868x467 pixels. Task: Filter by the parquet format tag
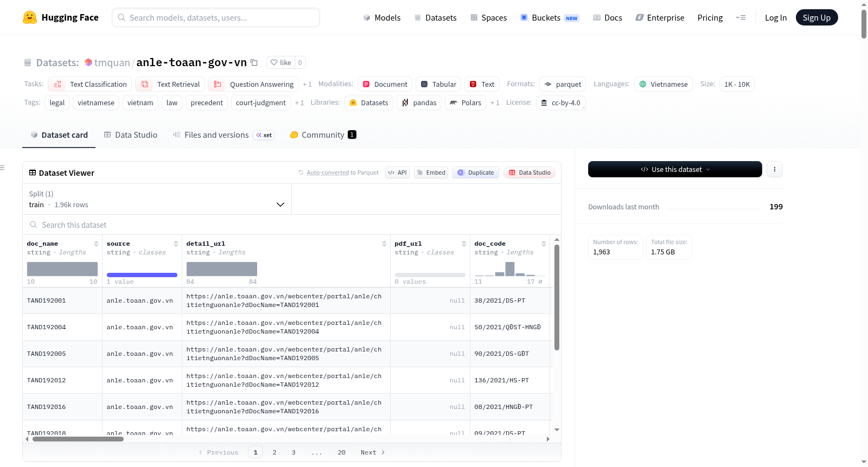[x=563, y=84]
